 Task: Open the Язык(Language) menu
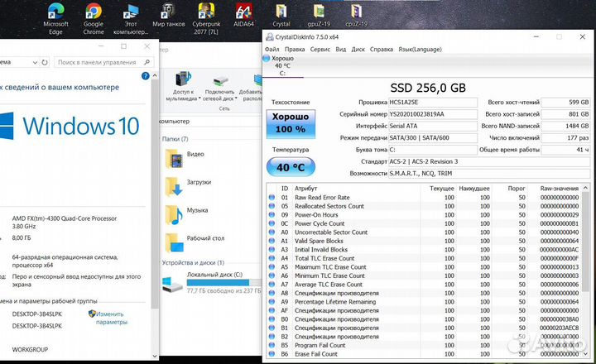(x=420, y=50)
